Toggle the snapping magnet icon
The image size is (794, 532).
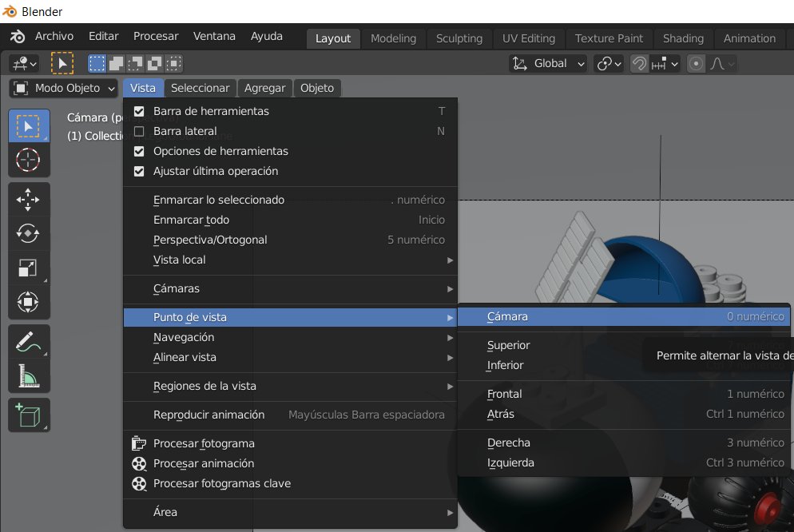click(640, 64)
